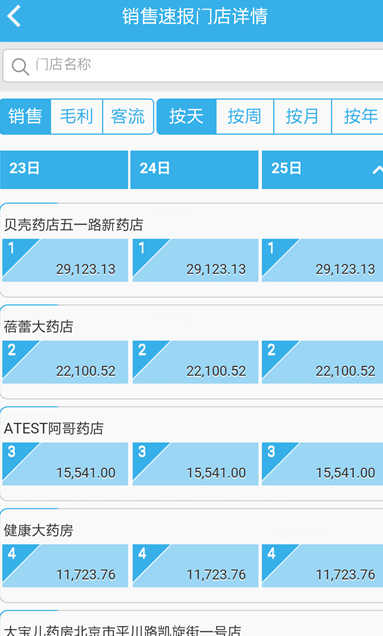Click the store name search field

tap(193, 66)
